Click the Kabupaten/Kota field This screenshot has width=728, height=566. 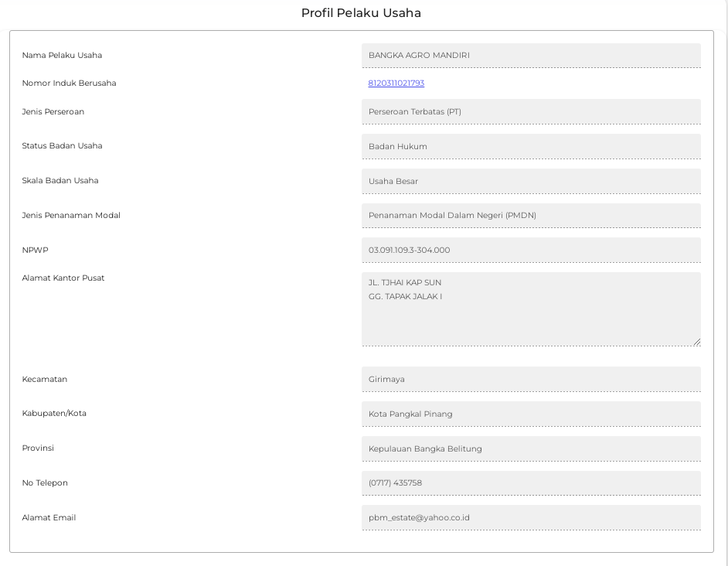[x=531, y=414]
